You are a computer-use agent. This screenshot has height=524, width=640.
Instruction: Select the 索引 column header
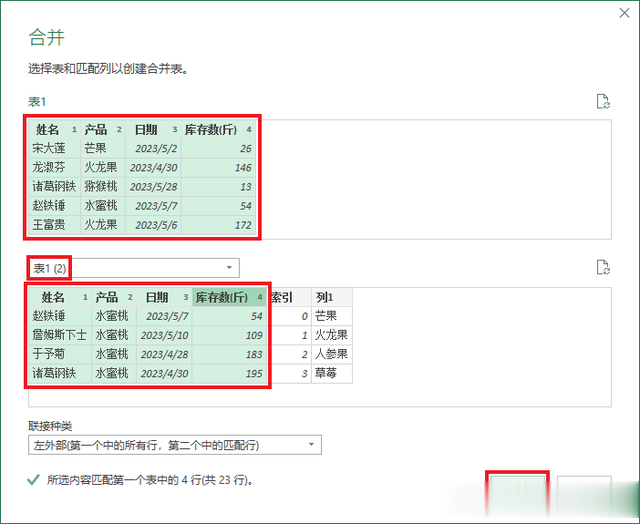[x=289, y=297]
